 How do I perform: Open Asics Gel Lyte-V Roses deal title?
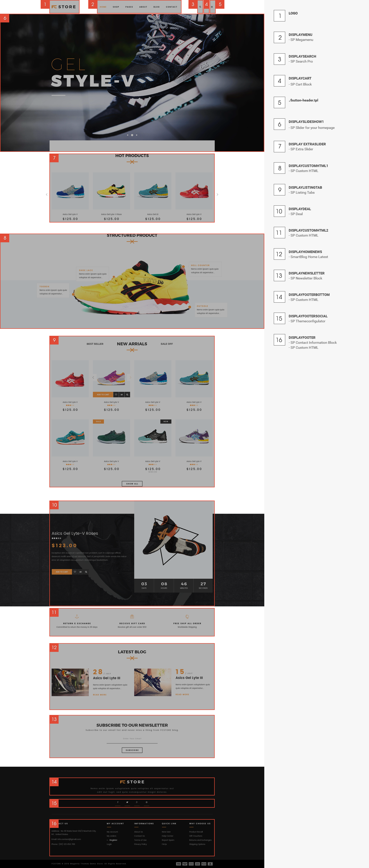(x=75, y=533)
